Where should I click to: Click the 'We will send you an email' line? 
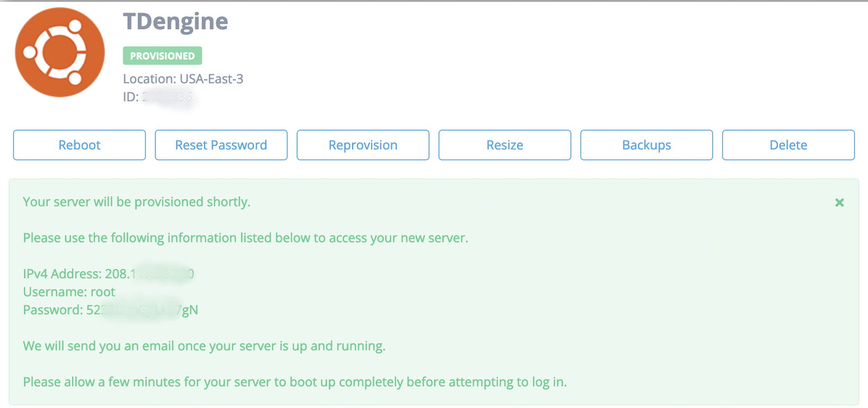(204, 346)
